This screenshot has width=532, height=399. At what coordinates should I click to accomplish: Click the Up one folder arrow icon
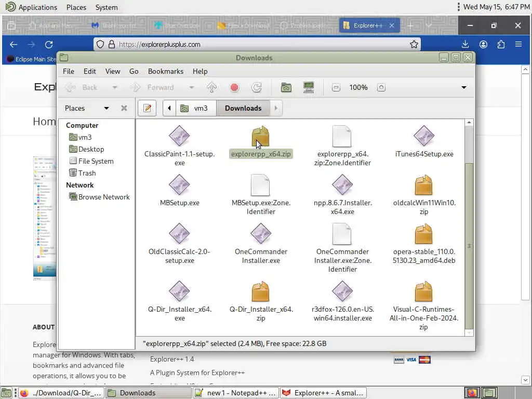pyautogui.click(x=212, y=87)
